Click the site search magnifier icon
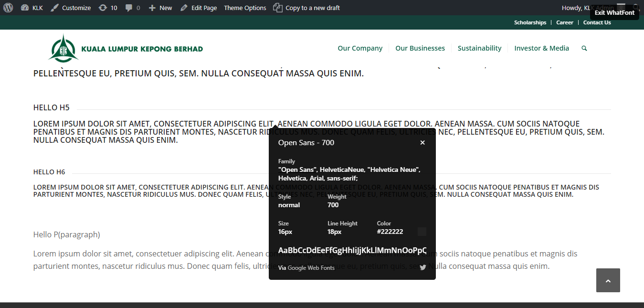The image size is (644, 308). tap(584, 48)
